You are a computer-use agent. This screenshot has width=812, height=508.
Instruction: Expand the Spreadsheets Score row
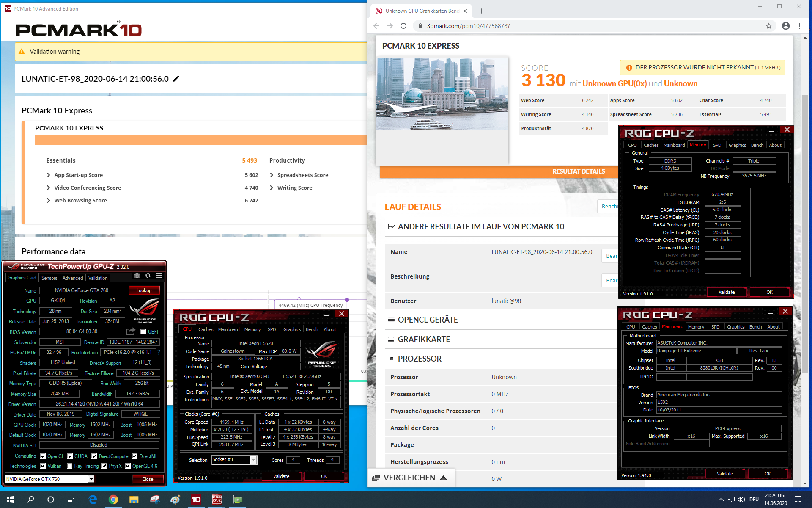pyautogui.click(x=272, y=175)
